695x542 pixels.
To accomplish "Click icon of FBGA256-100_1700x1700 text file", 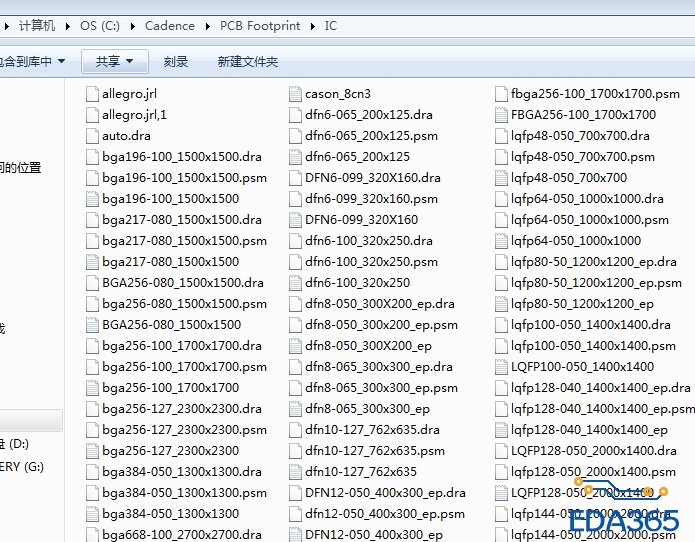I will click(501, 115).
